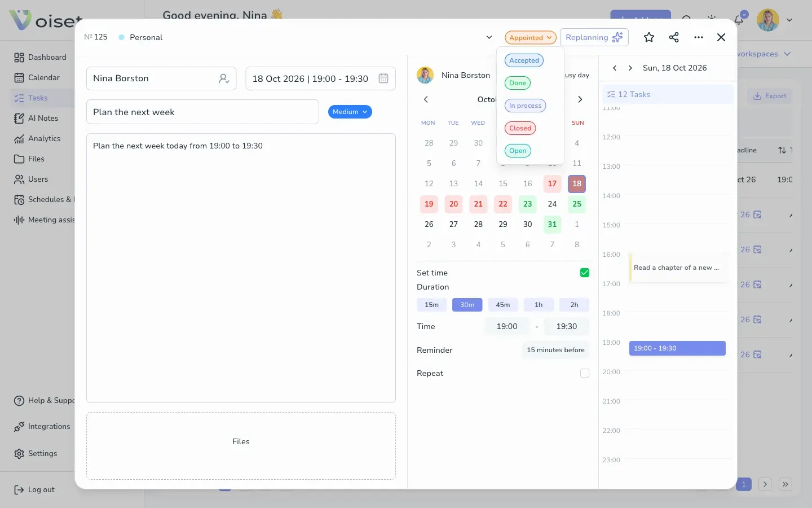Go to next month in calendar

point(580,99)
